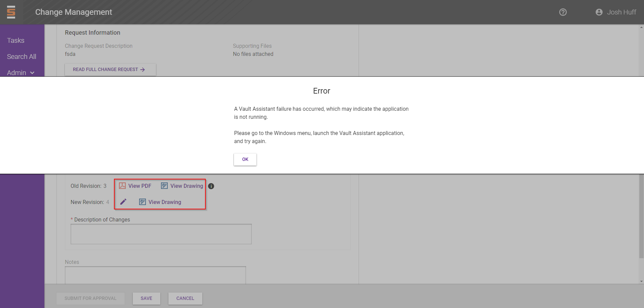Viewport: 644px width, 308px height.
Task: Expand the Admin menu chevron
Action: (32, 73)
